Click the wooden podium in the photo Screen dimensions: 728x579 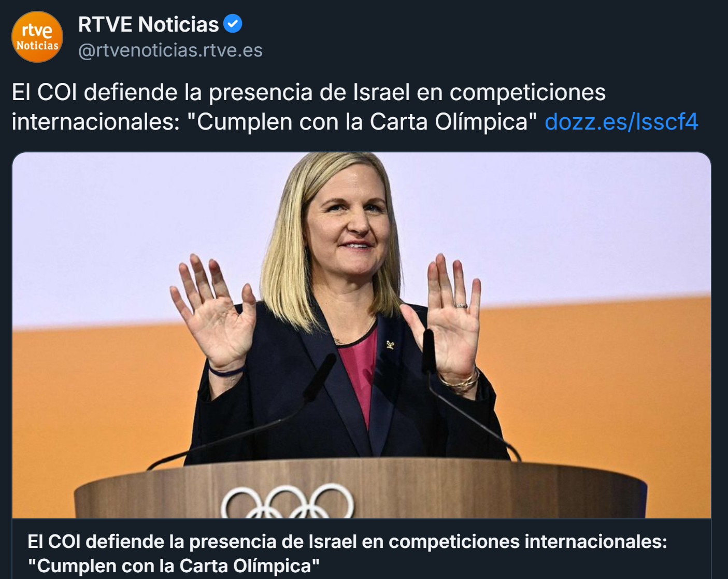coord(360,489)
